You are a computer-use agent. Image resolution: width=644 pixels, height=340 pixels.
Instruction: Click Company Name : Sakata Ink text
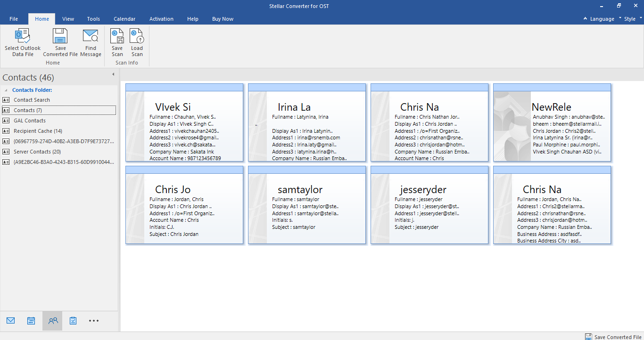point(182,152)
